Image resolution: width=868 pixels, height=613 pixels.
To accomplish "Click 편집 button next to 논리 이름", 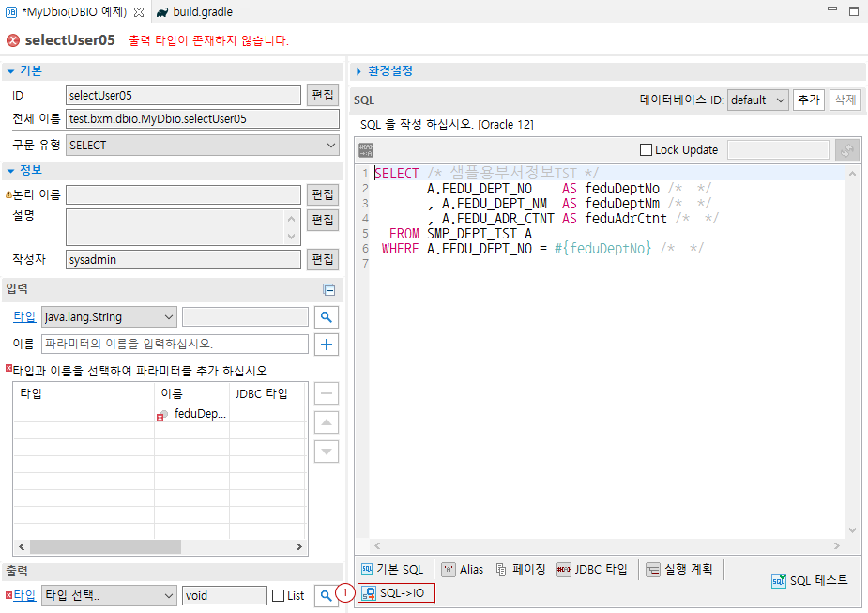I will pos(323,195).
